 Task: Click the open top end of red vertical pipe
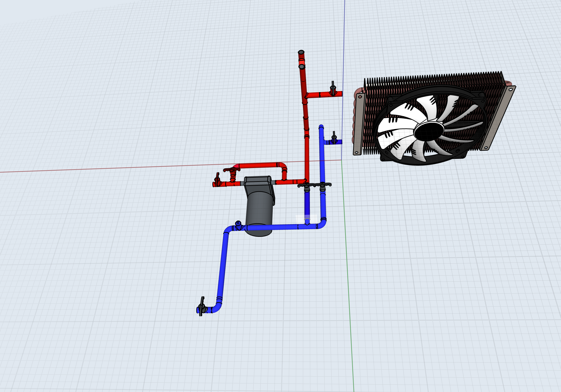(301, 52)
